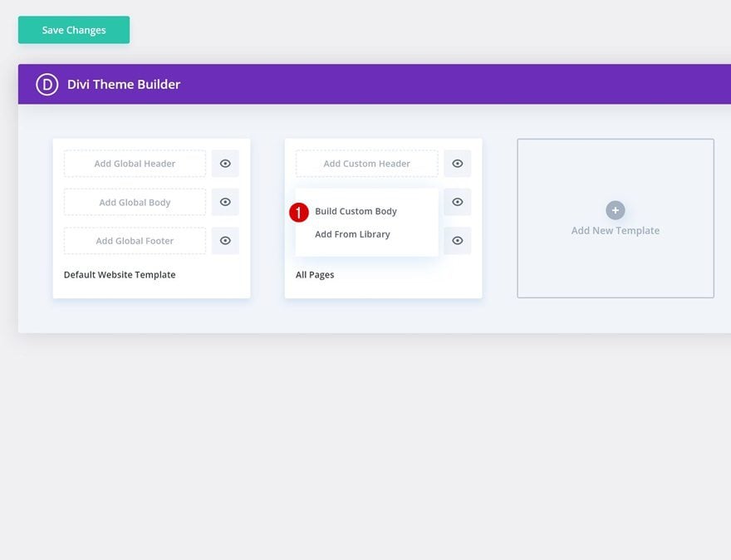Toggle Custom Header visibility eye icon
The image size is (731, 560).
pyautogui.click(x=458, y=164)
